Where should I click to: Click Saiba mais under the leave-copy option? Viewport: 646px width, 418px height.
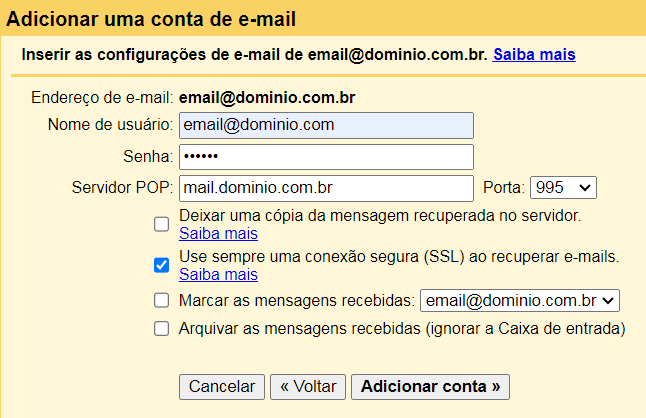(218, 234)
